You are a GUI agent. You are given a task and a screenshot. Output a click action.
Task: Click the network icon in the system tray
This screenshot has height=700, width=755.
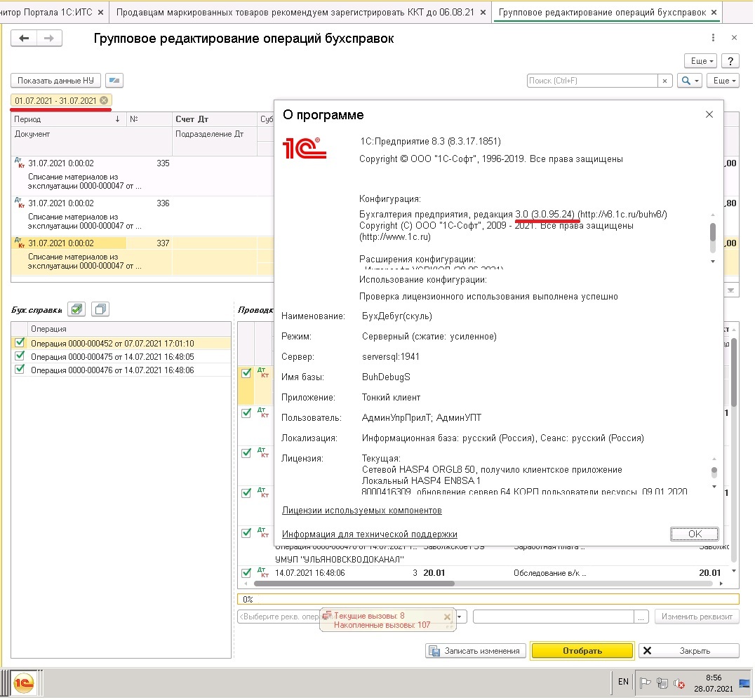(662, 683)
